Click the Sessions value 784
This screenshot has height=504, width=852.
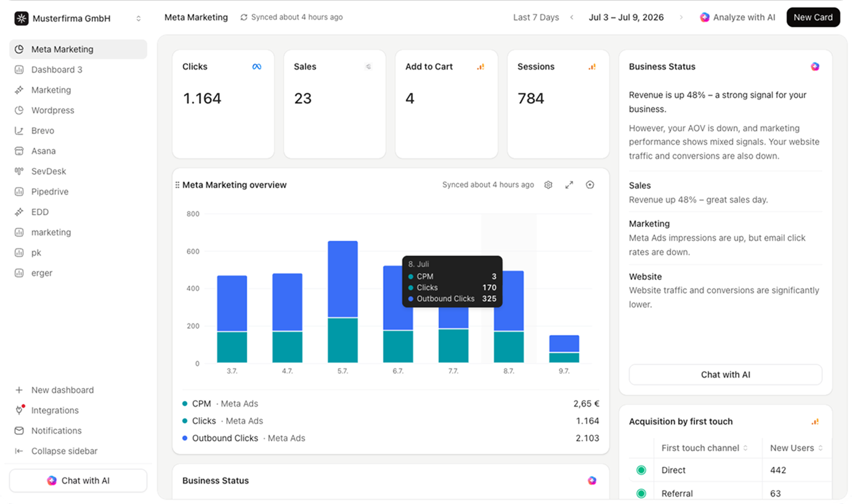coord(530,99)
